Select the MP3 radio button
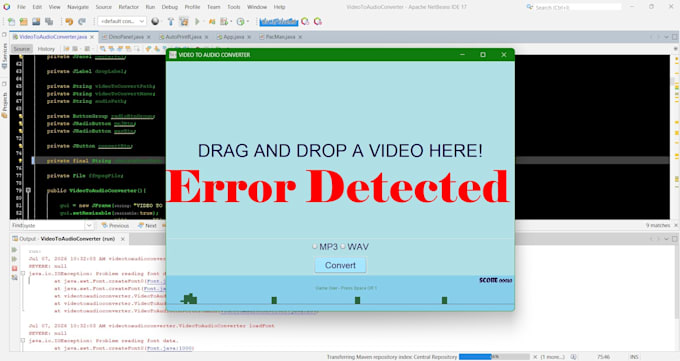 (x=315, y=246)
